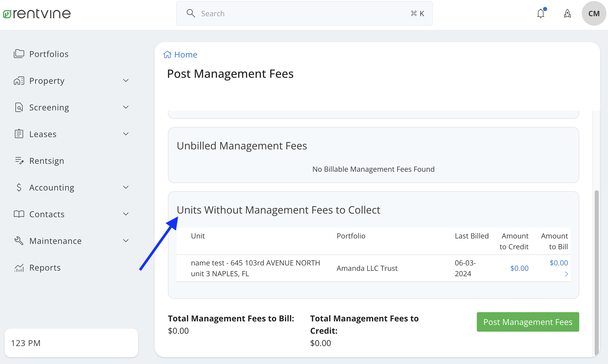
Task: Select the Portfolios folder icon
Action: (x=18, y=54)
